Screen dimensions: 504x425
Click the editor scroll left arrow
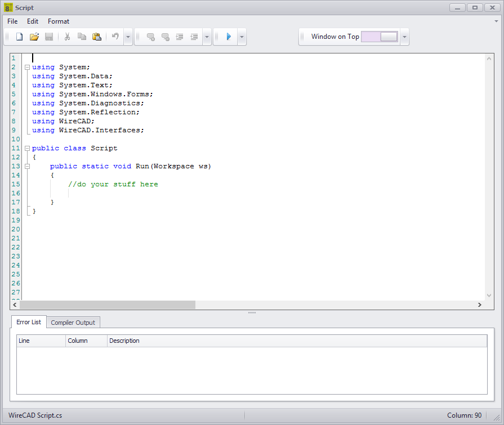[15, 305]
